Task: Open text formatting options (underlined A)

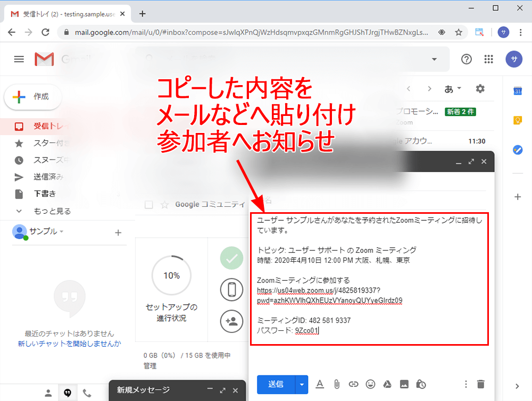Action: [x=320, y=384]
